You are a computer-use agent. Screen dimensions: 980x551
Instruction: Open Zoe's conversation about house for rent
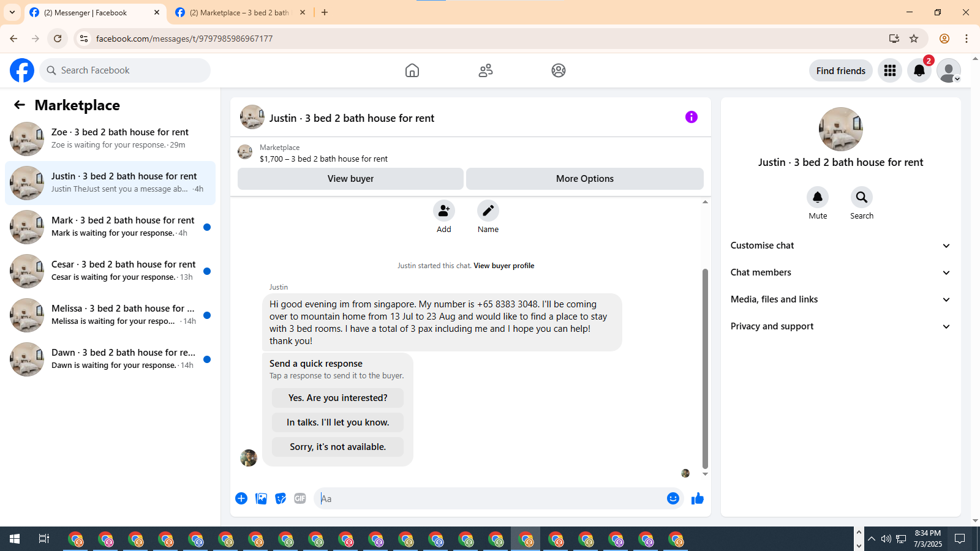point(110,139)
